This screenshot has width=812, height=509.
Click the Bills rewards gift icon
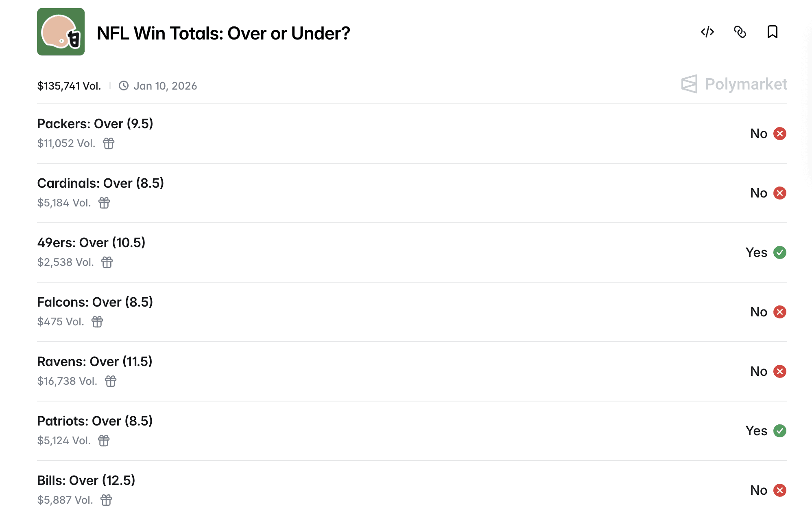coord(106,500)
